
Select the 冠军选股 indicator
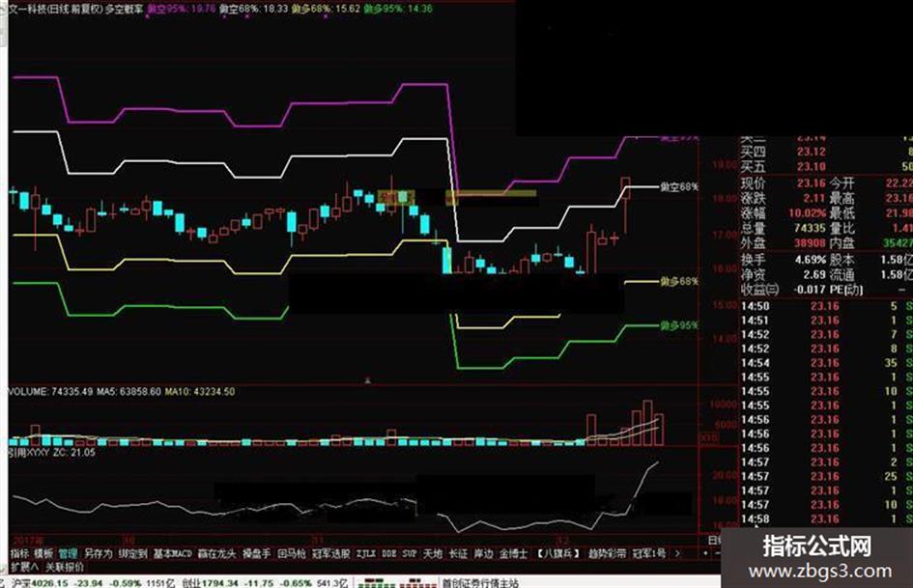coord(330,553)
